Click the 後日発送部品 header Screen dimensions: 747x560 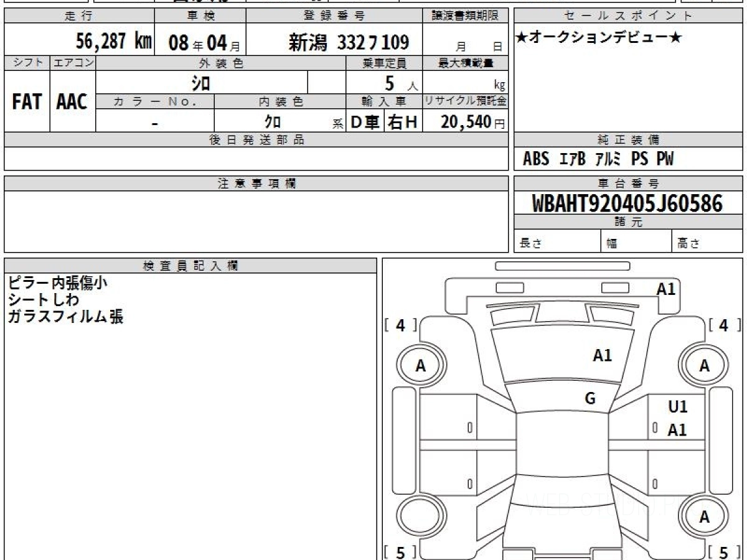(x=256, y=140)
